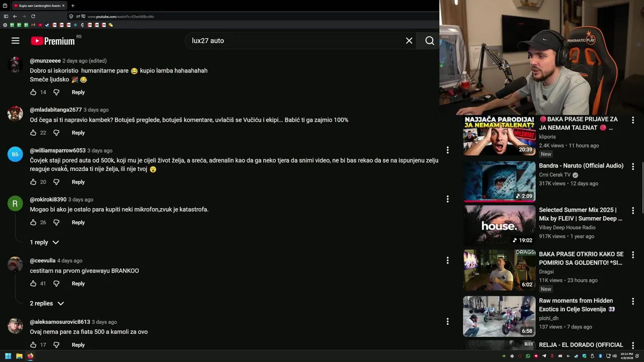Open Crni Cerak TV channel name
644x362 pixels.
pyautogui.click(x=555, y=175)
